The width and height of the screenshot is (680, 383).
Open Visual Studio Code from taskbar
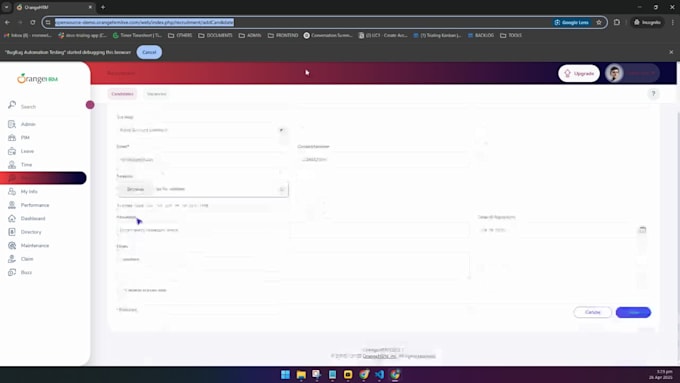(x=379, y=374)
